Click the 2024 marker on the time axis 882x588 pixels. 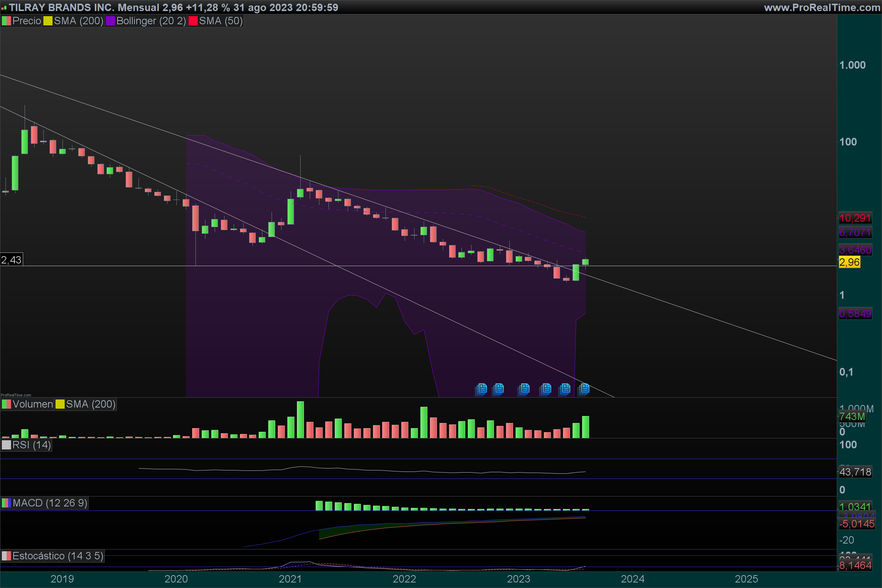click(x=632, y=579)
